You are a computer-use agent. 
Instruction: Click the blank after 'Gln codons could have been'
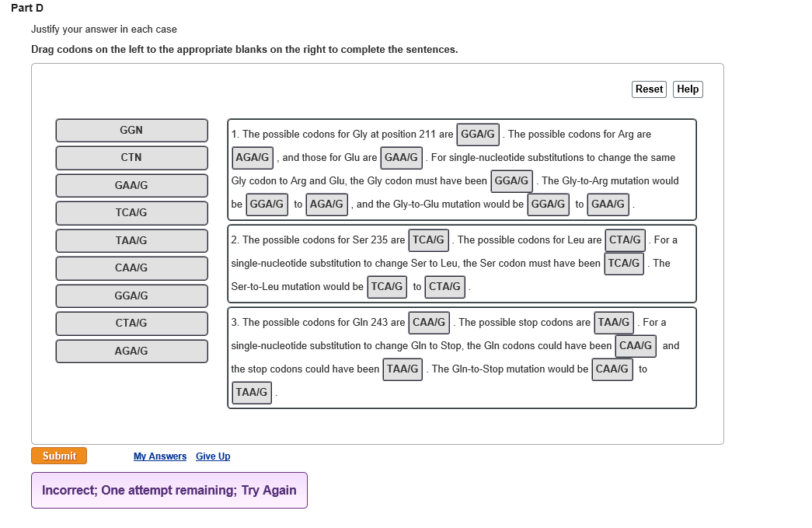pos(636,345)
